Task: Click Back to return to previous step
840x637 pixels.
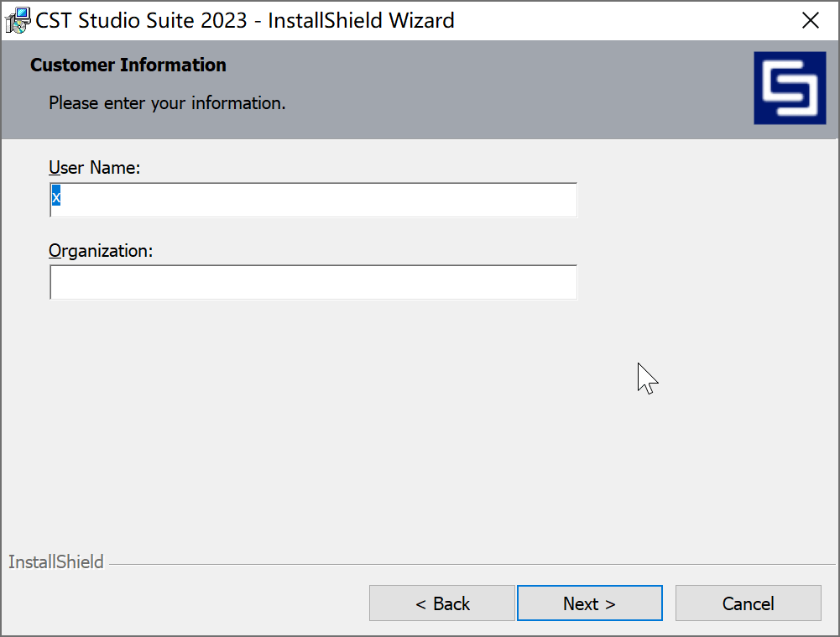Action: click(x=442, y=603)
